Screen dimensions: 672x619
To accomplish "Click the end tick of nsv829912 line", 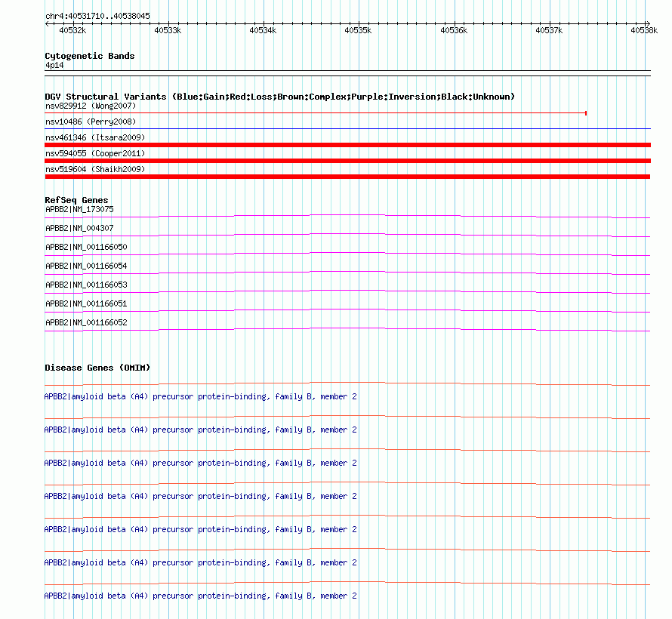I will tap(586, 113).
